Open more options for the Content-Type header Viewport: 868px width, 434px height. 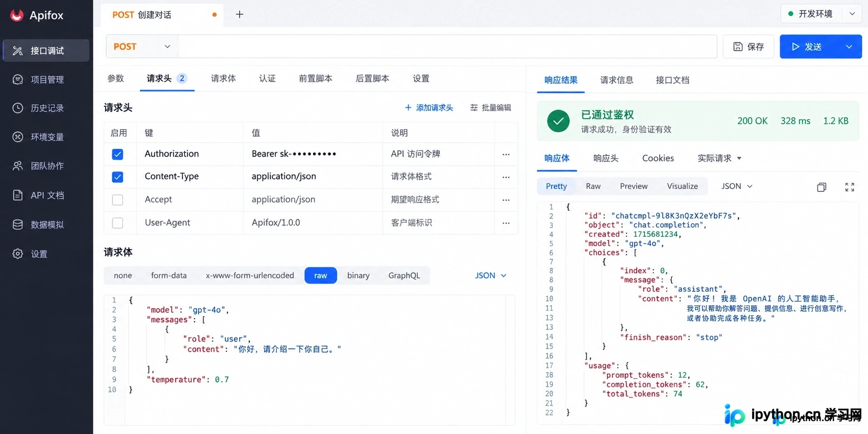coord(506,177)
